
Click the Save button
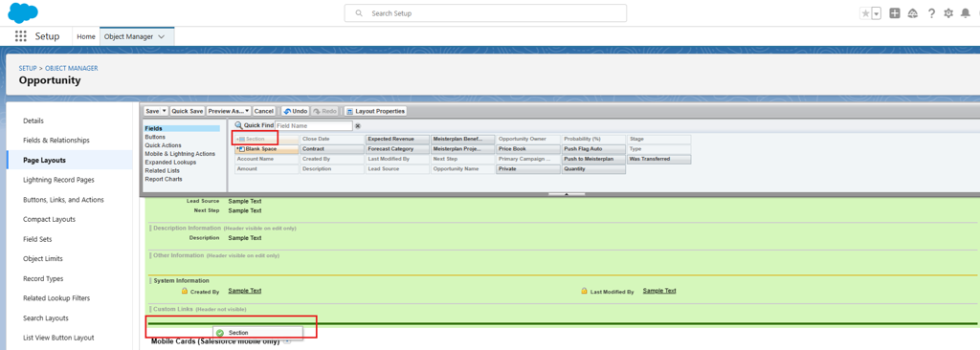point(152,111)
